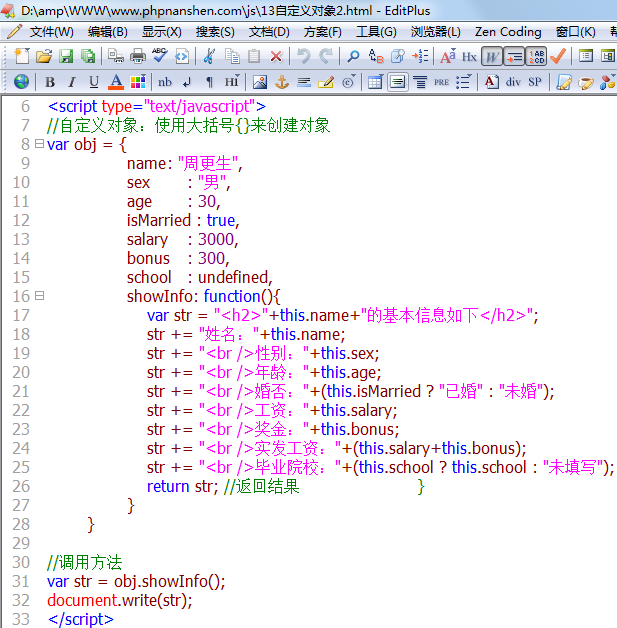Click the Aa font settings icon
The height and width of the screenshot is (628, 617).
click(x=448, y=56)
